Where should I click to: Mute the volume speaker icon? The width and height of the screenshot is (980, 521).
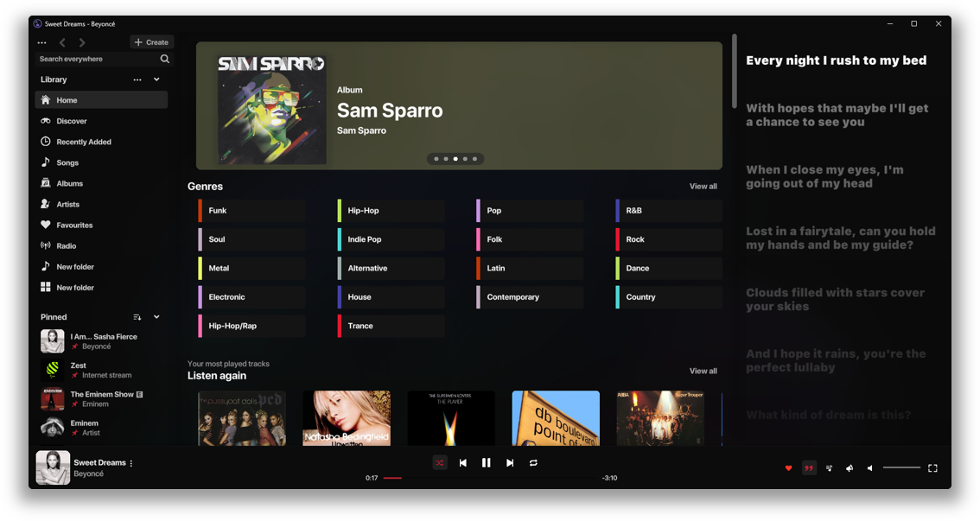(x=870, y=468)
